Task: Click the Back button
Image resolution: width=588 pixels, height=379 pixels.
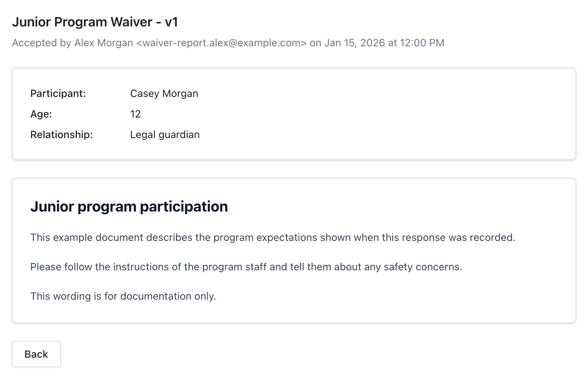Action: [x=36, y=354]
